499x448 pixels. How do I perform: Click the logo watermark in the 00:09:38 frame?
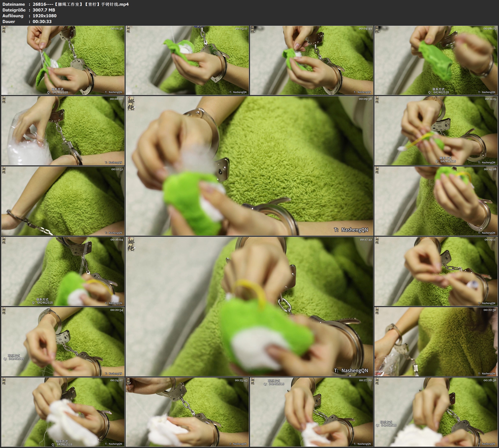[131, 104]
